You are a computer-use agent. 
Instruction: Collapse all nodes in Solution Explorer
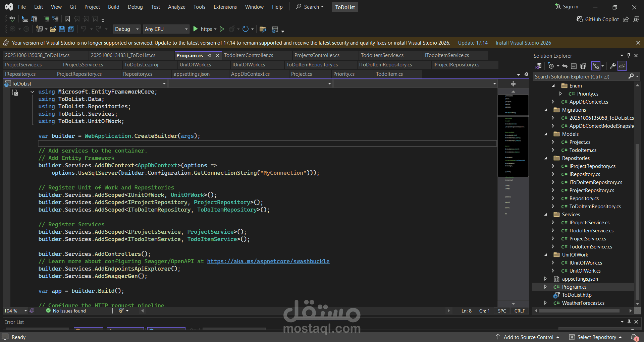(574, 66)
